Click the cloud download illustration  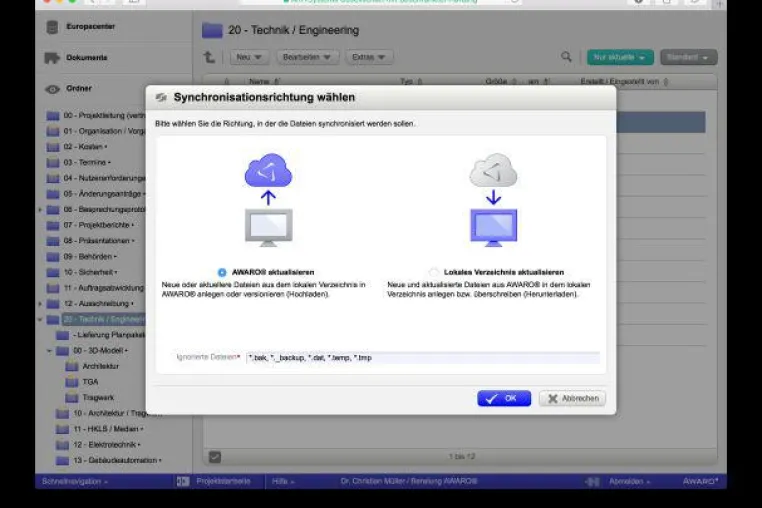click(x=493, y=170)
